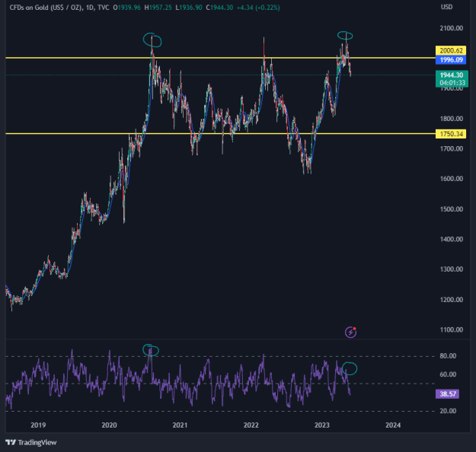Click the change value +4.34 (+0.22%)
This screenshot has width=476, height=452.
[258, 8]
